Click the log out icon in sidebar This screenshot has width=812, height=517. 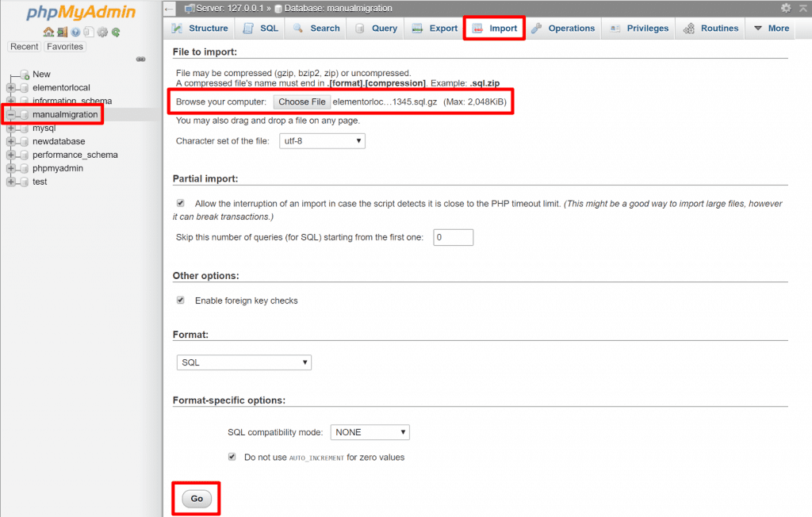pos(62,32)
